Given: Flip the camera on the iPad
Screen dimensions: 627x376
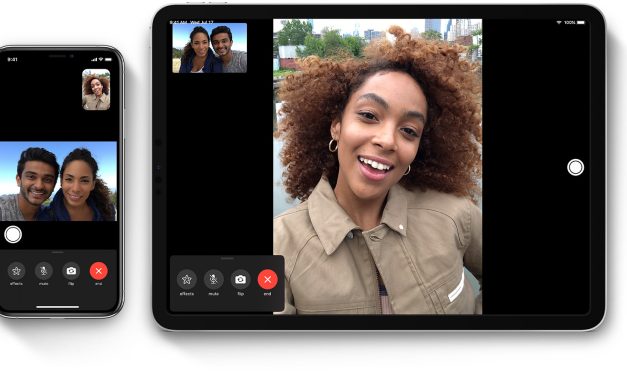Looking at the screenshot, I should (x=240, y=279).
